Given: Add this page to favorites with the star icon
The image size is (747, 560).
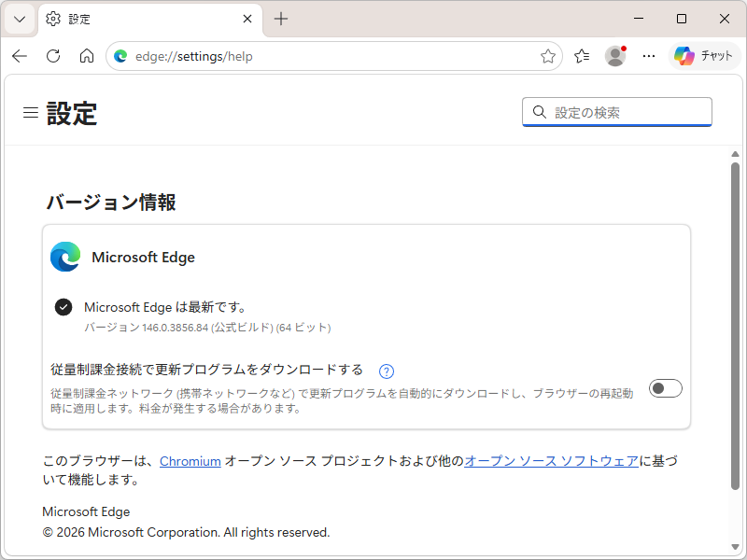Looking at the screenshot, I should coord(548,56).
